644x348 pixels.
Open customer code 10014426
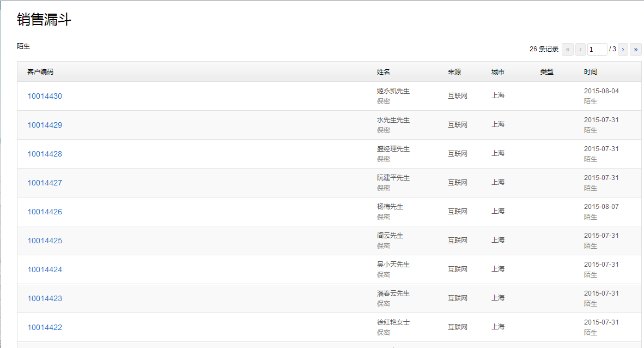[x=45, y=212]
